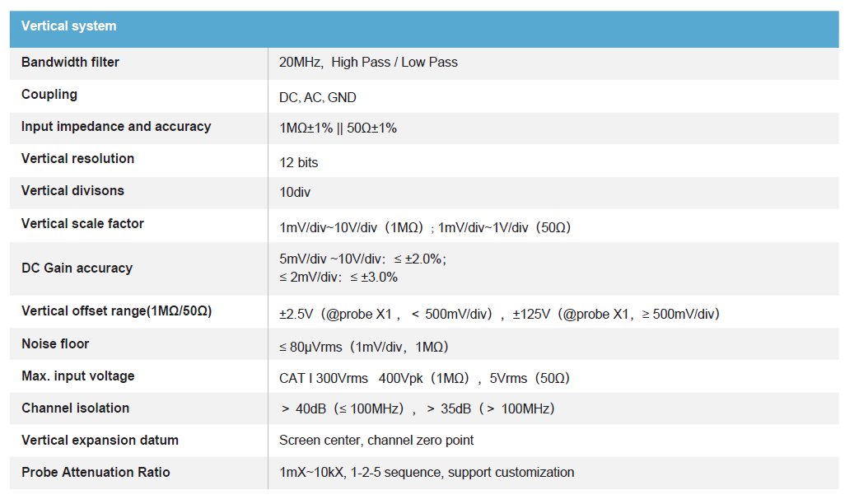Click the 20MHz High Pass / Low Pass value
859x504 pixels.
point(368,62)
